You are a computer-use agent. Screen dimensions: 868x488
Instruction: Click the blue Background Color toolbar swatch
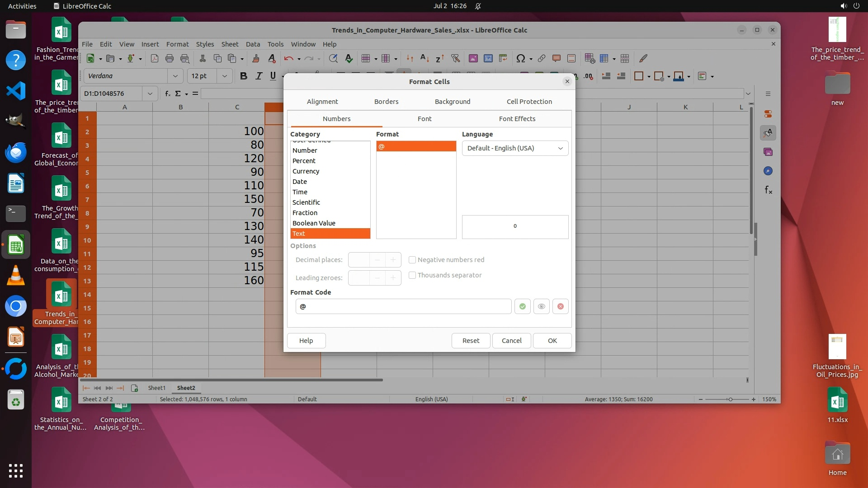(x=678, y=76)
